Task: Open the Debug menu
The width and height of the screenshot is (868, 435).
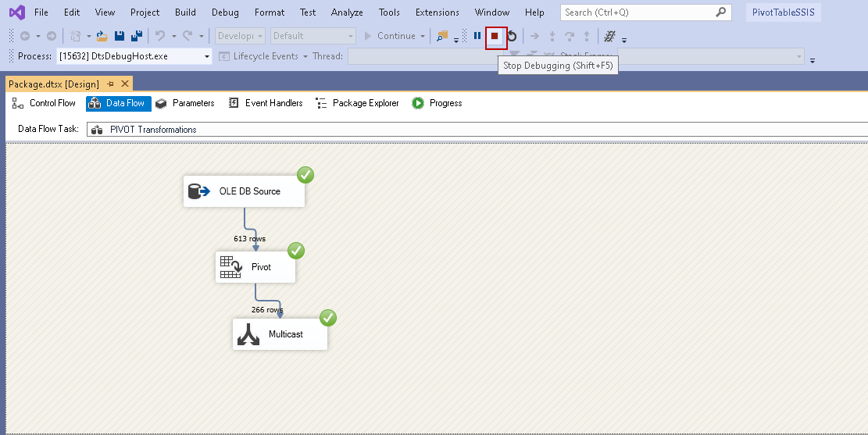Action: pos(225,12)
